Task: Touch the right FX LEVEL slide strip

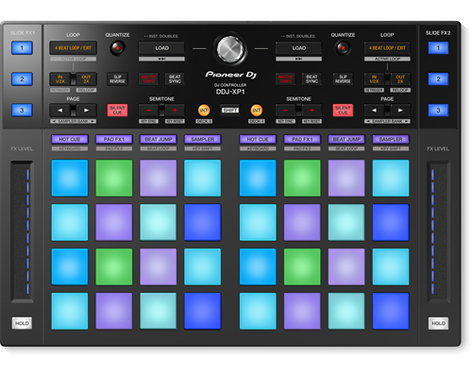Action: [x=438, y=231]
